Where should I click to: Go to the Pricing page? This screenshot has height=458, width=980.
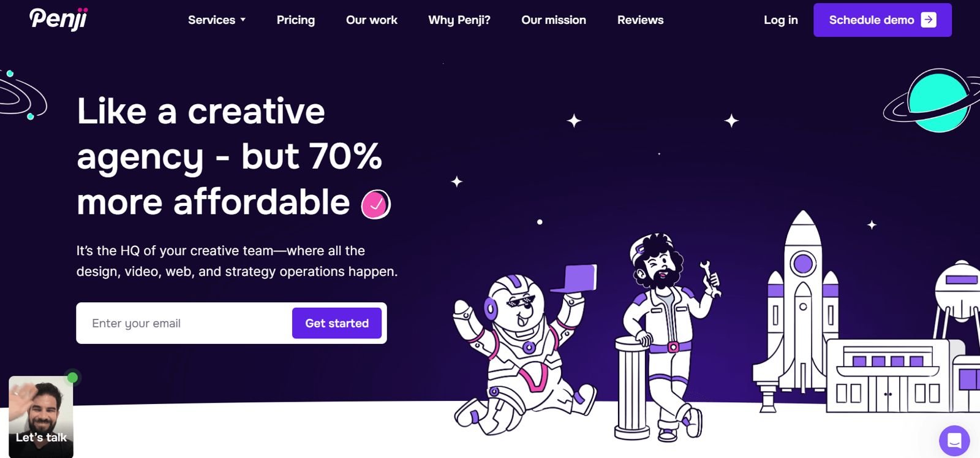(x=296, y=20)
